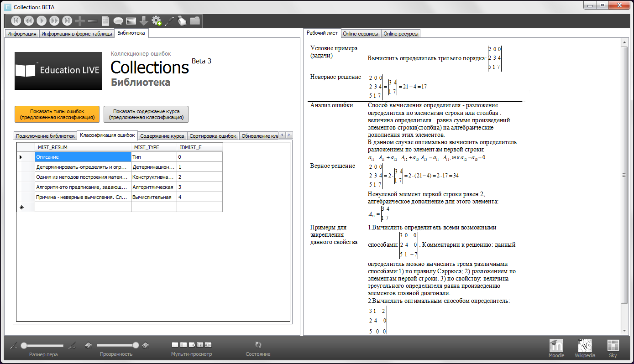The image size is (634, 364).
Task: Remove a record with the minus icon
Action: pos(93,21)
